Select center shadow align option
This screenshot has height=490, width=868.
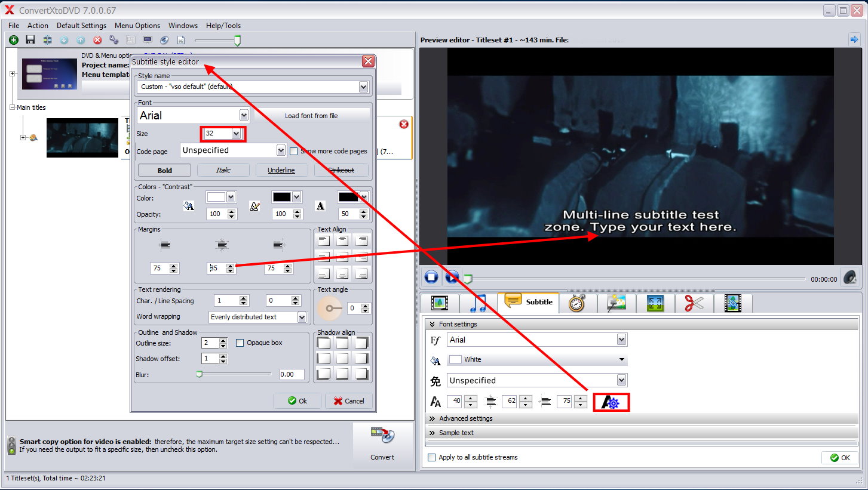pos(342,358)
